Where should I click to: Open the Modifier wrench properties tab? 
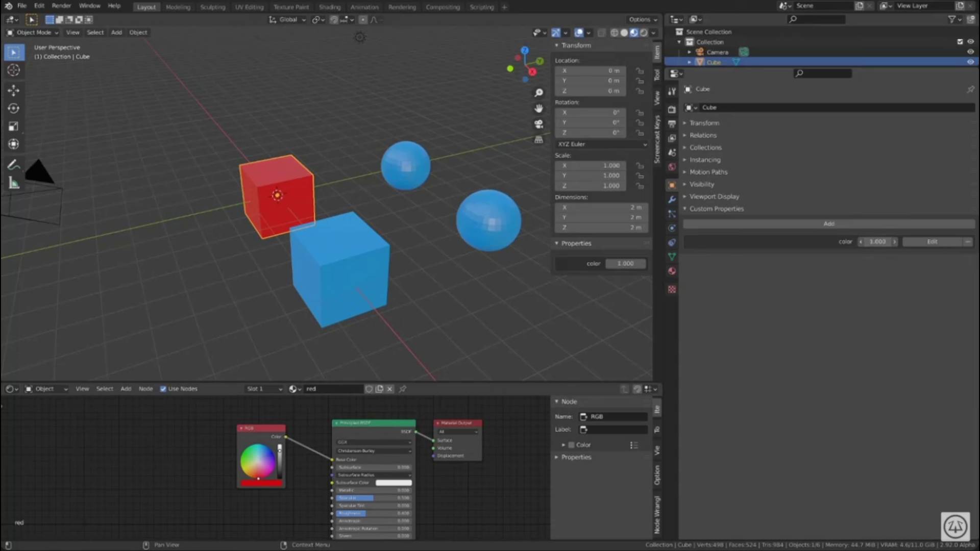[x=672, y=199]
